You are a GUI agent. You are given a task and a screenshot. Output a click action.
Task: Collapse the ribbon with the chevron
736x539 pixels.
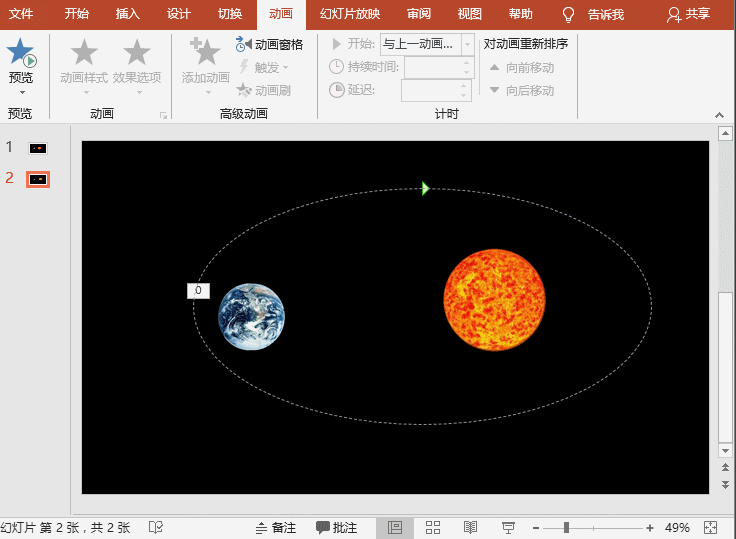tap(719, 115)
